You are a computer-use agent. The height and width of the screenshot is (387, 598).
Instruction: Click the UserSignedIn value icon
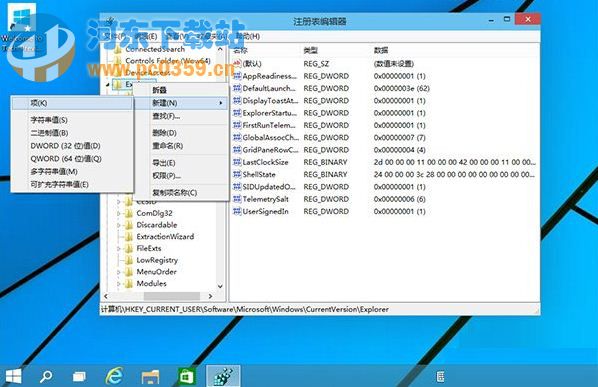click(x=237, y=211)
